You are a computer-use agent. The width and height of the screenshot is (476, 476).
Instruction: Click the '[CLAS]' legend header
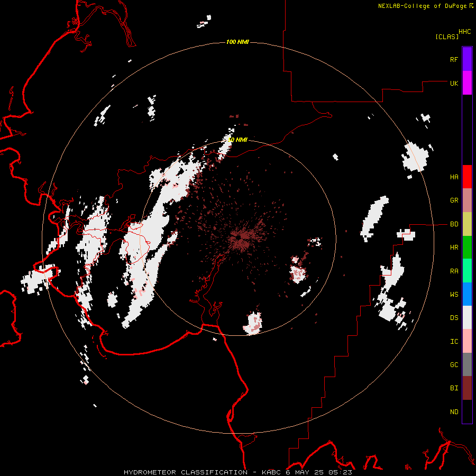[447, 36]
